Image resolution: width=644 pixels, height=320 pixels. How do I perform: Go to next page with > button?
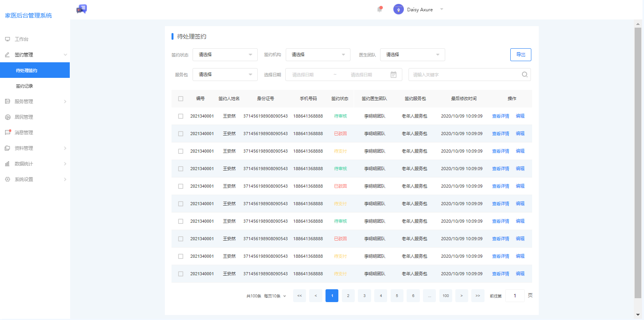pos(462,295)
